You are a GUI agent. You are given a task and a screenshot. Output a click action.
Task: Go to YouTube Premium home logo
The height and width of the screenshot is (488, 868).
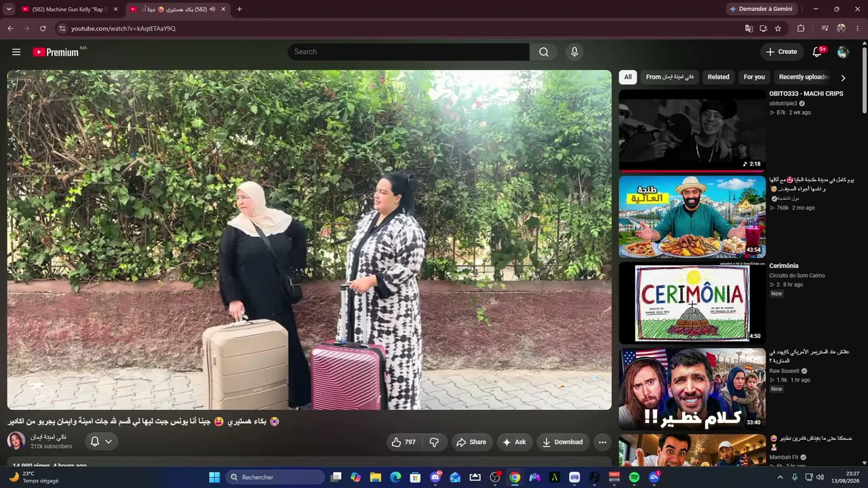56,52
